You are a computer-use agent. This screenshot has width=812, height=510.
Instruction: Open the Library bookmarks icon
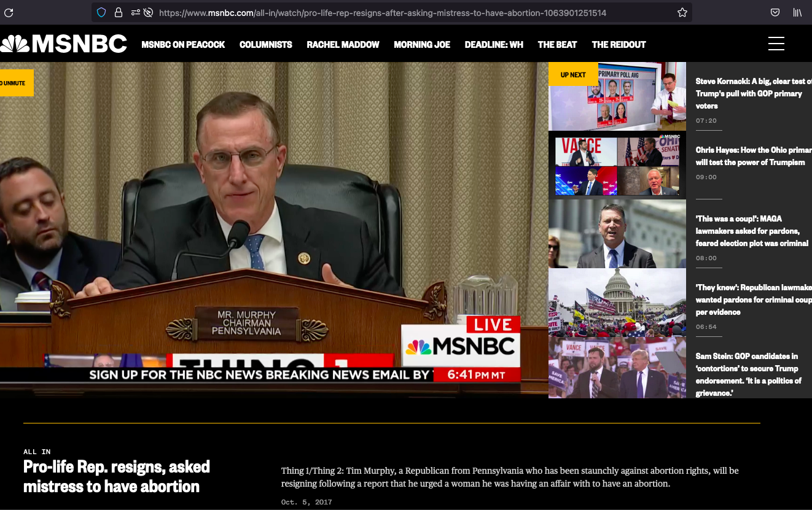797,12
